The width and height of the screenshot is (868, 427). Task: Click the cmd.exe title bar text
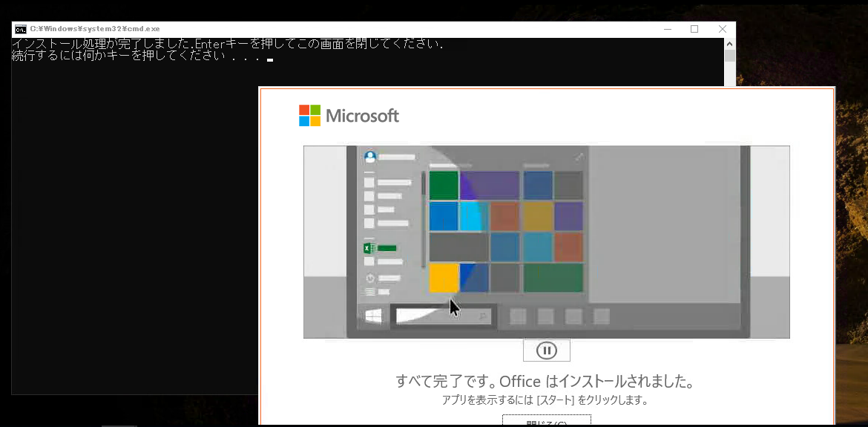point(95,29)
